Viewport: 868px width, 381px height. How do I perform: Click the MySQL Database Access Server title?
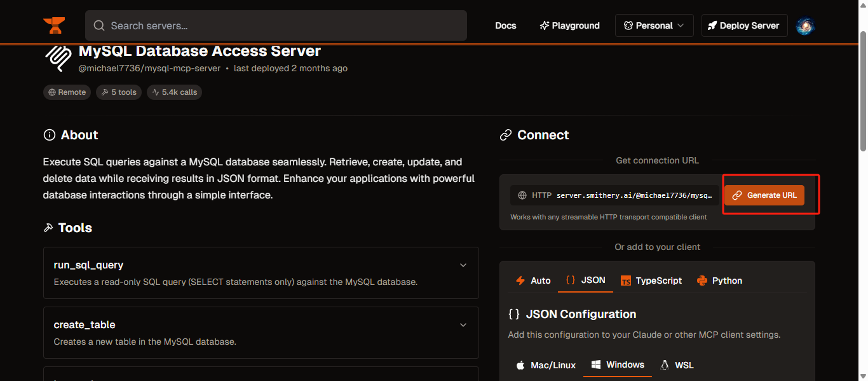200,51
